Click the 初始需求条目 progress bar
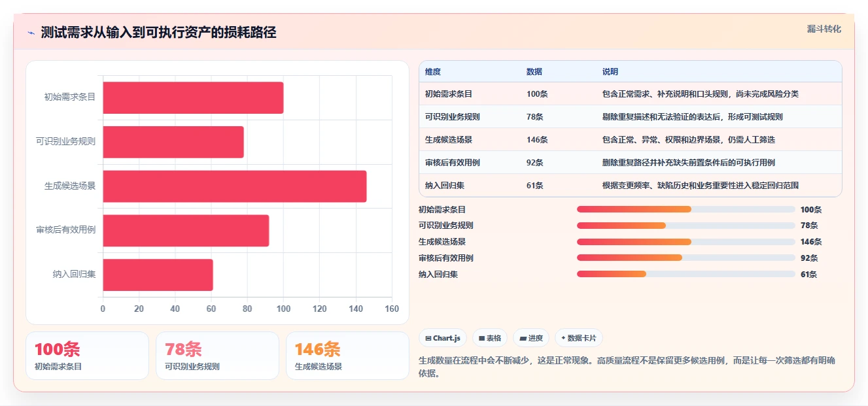Image resolution: width=868 pixels, height=406 pixels. 686,209
